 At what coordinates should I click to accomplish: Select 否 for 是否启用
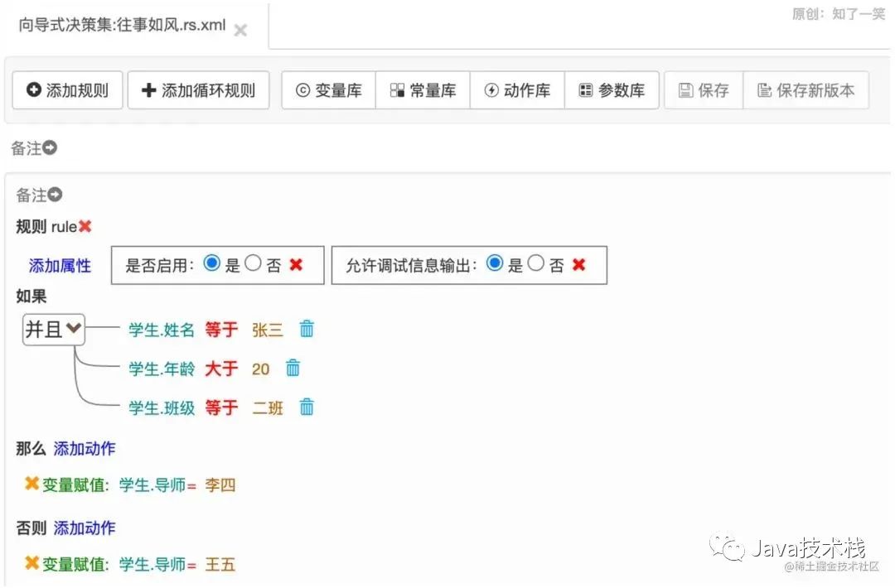pyautogui.click(x=253, y=263)
